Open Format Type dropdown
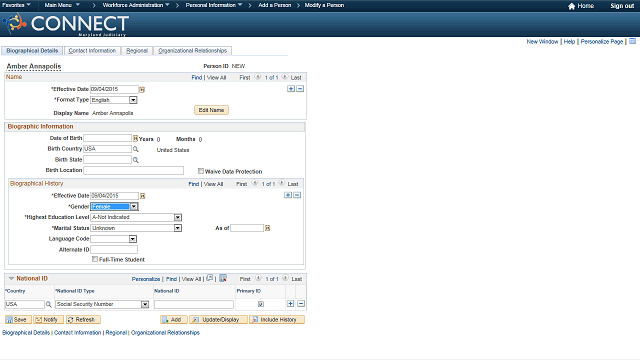 133,100
